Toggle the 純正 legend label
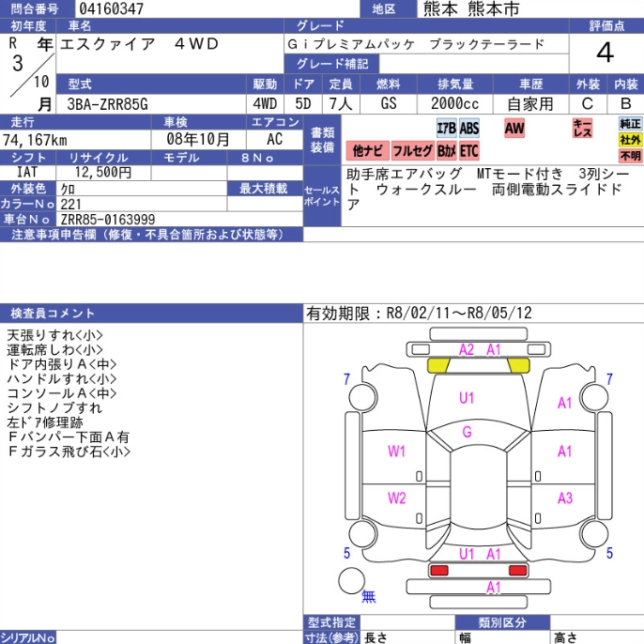Viewport: 644px width, 644px height. 630,124
